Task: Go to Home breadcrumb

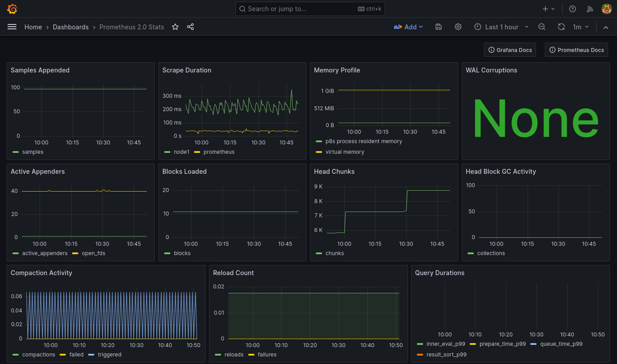Action: point(33,27)
